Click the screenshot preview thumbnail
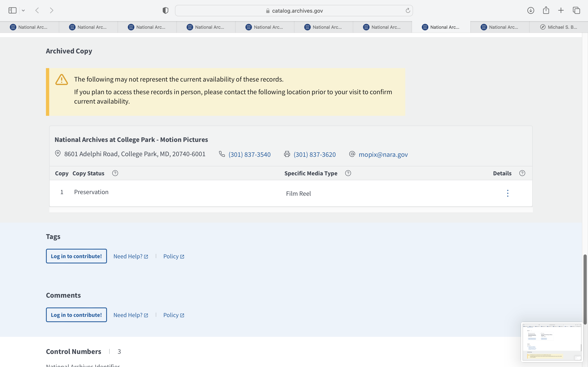 point(551,342)
